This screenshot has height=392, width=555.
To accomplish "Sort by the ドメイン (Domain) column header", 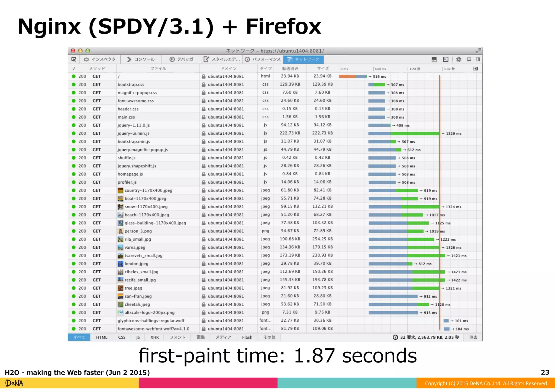I will (228, 69).
